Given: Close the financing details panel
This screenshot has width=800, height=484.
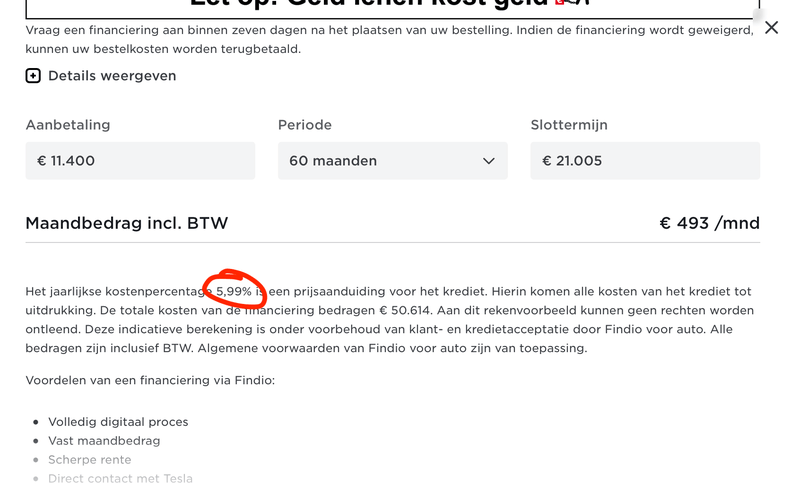Looking at the screenshot, I should [771, 28].
